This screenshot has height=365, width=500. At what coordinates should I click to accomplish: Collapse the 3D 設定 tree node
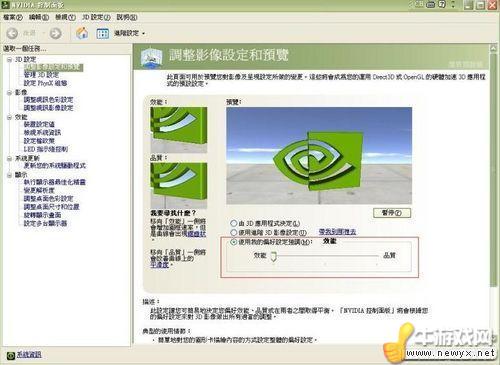tap(9, 60)
